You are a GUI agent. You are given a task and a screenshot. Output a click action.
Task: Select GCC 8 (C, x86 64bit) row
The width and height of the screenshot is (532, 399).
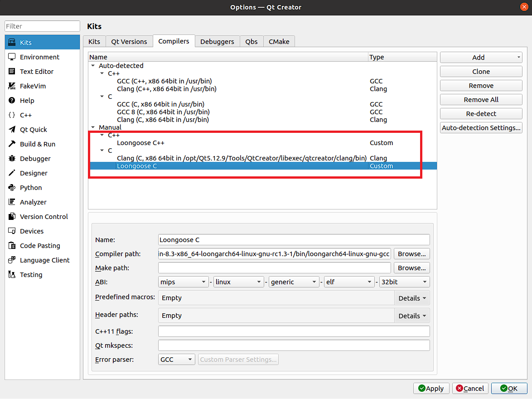(263, 112)
